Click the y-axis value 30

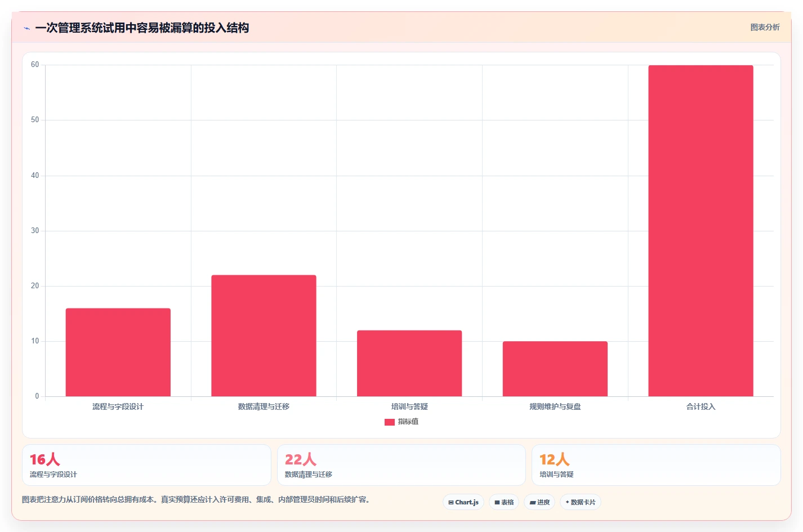35,231
